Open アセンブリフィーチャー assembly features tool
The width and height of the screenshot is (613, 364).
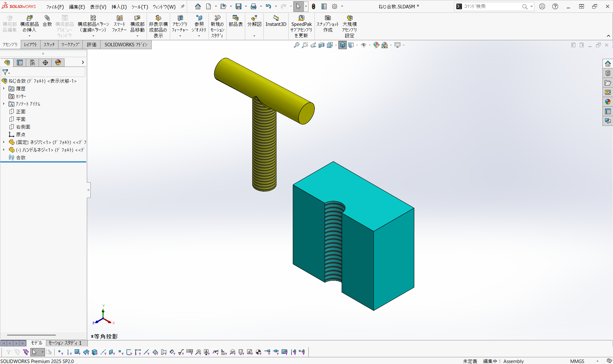(x=180, y=24)
